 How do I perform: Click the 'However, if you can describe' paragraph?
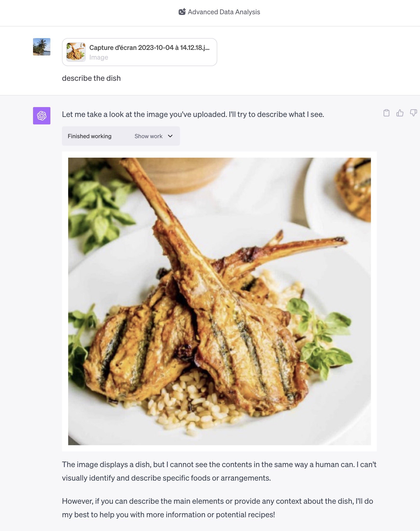[x=218, y=508]
